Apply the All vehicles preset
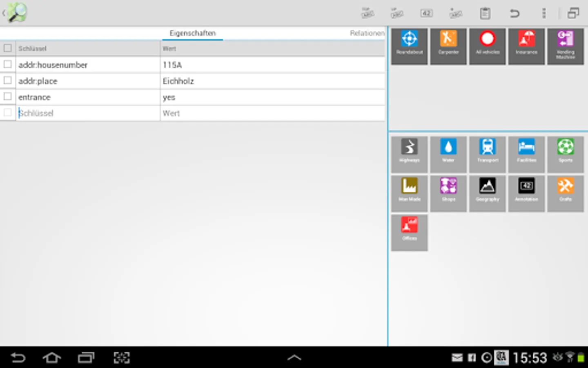 click(x=488, y=46)
